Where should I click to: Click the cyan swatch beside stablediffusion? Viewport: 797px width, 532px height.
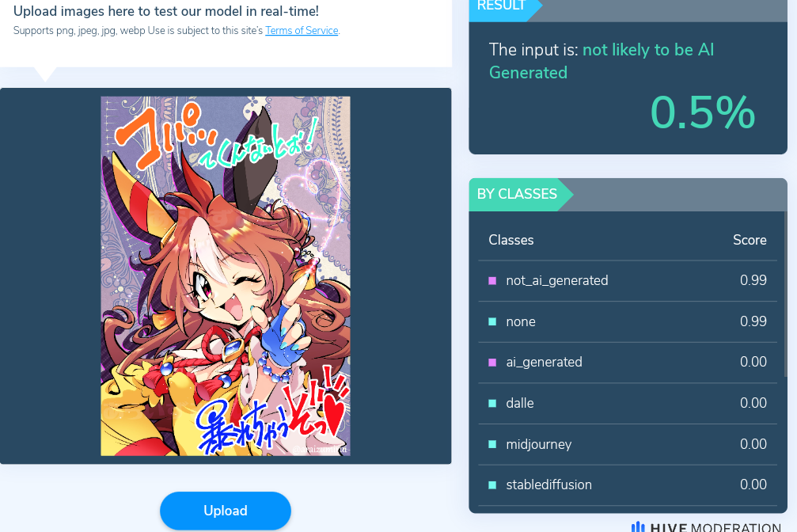[x=492, y=484]
